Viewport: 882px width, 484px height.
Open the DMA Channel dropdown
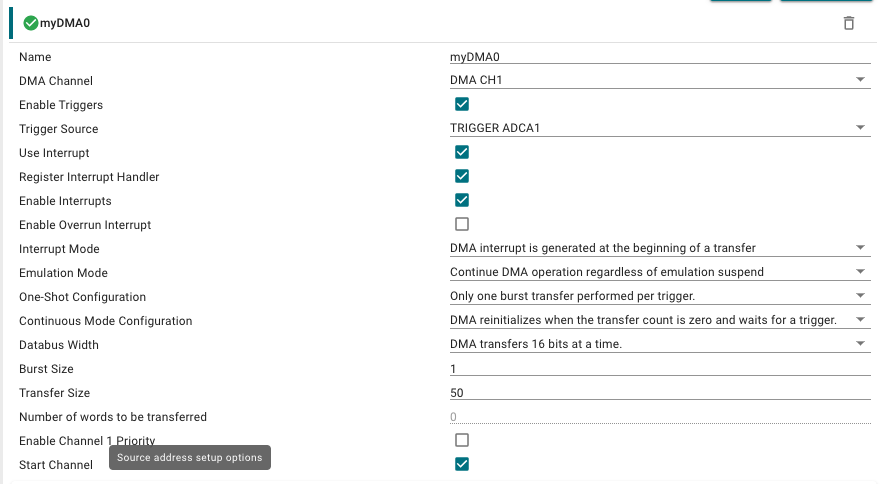click(659, 81)
